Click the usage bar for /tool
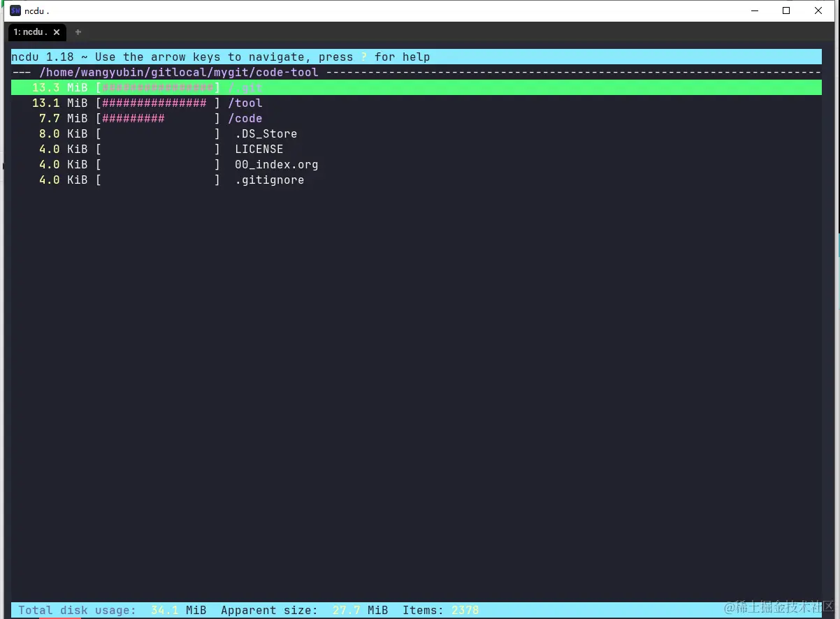The image size is (840, 619). coord(158,103)
